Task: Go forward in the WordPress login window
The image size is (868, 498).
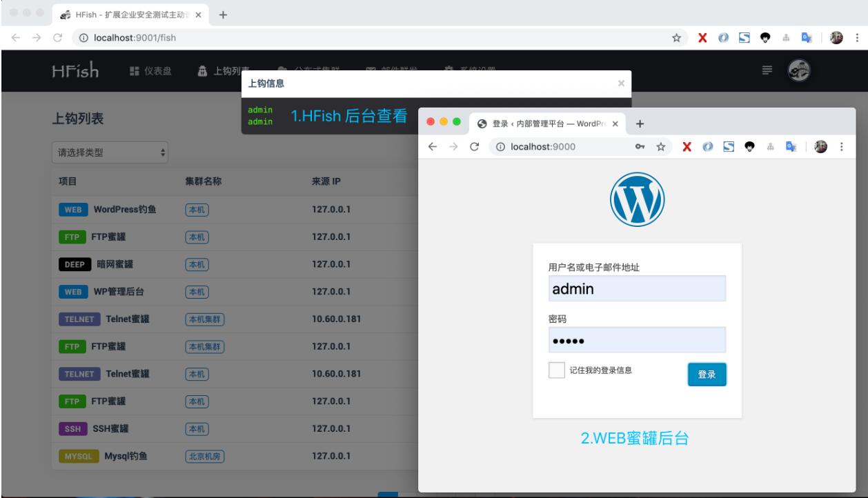Action: click(x=454, y=146)
